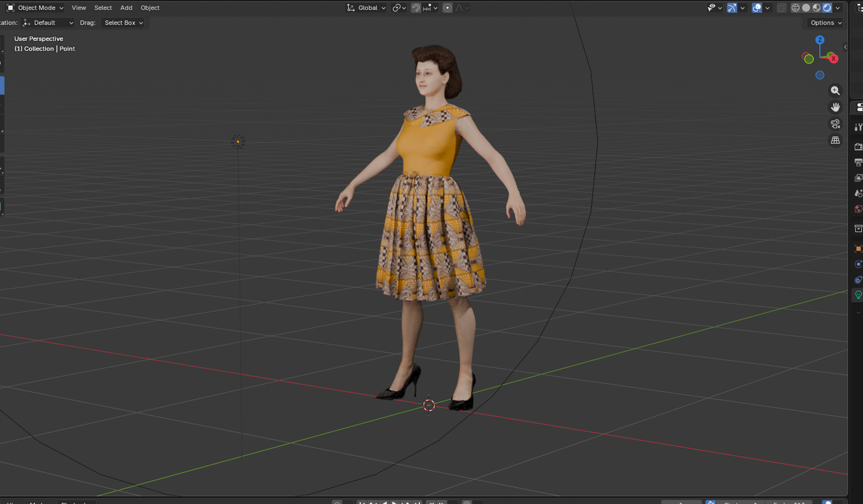863x504 pixels.
Task: Open Global transform orientation dropdown
Action: click(366, 7)
